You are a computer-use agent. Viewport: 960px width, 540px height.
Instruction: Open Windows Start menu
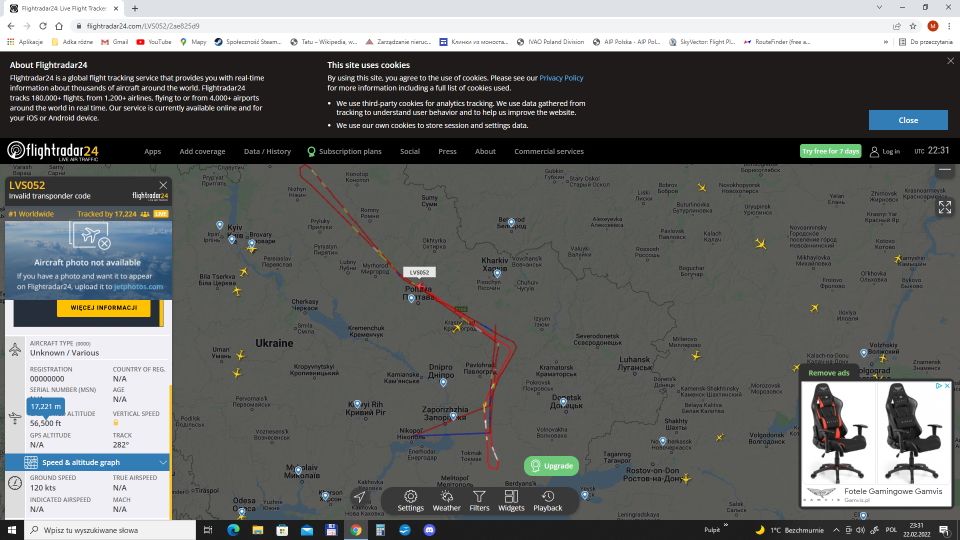pyautogui.click(x=12, y=530)
